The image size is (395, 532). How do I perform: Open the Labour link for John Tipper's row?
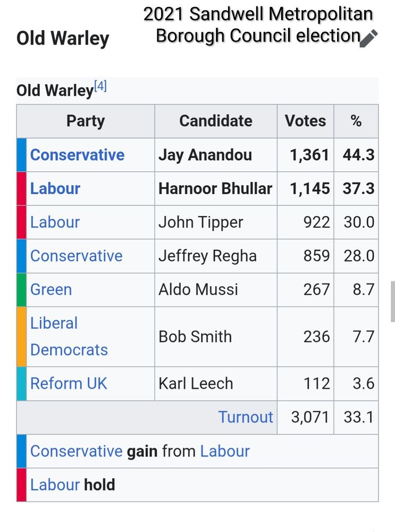coord(55,222)
